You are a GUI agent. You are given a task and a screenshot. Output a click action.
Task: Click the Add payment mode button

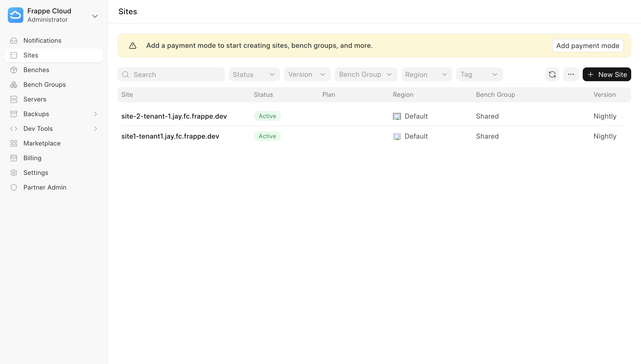(x=588, y=45)
